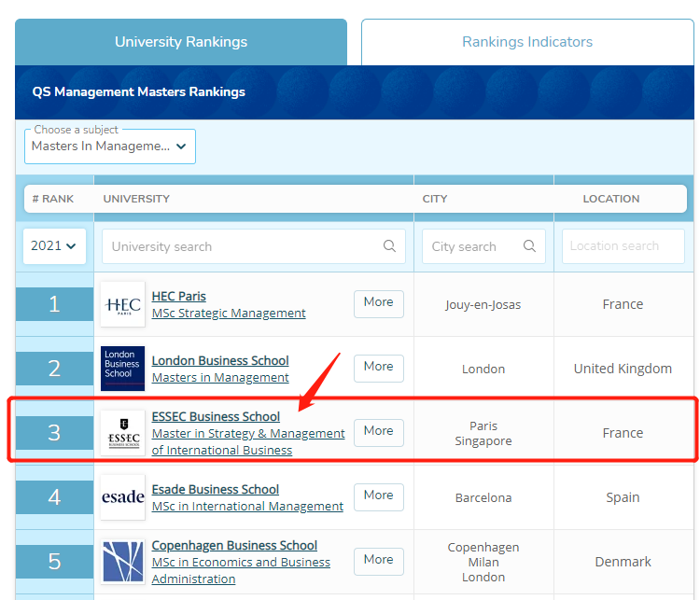Image resolution: width=700 pixels, height=600 pixels.
Task: Click the London Business School logo
Action: (x=123, y=369)
